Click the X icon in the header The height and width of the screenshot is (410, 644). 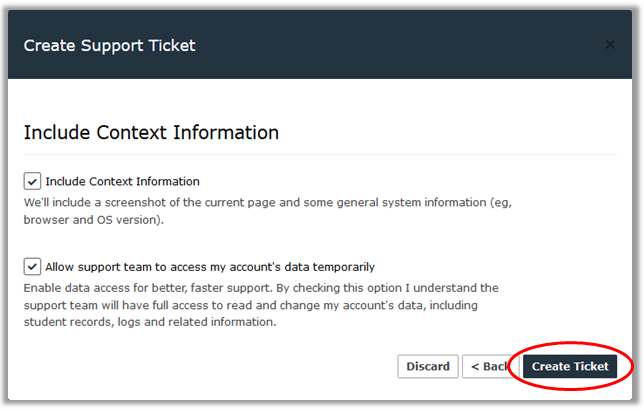tap(610, 46)
